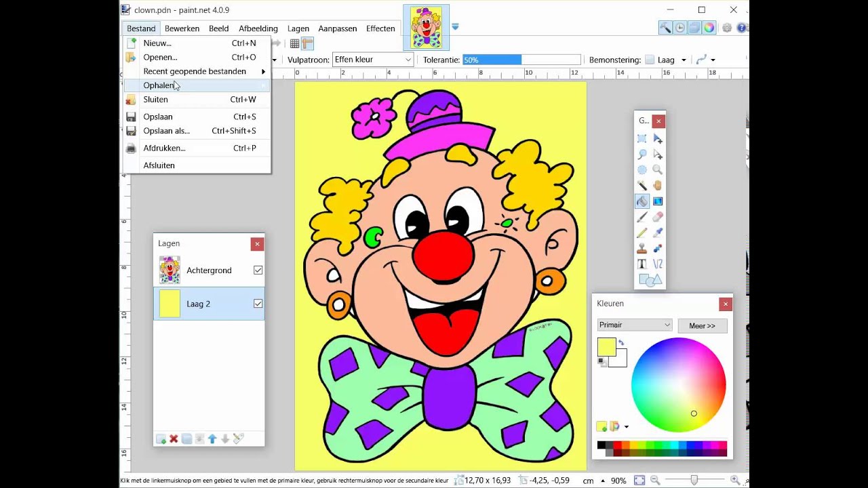The height and width of the screenshot is (488, 868).
Task: Select the Move Selected Pixels tool
Action: [x=657, y=138]
